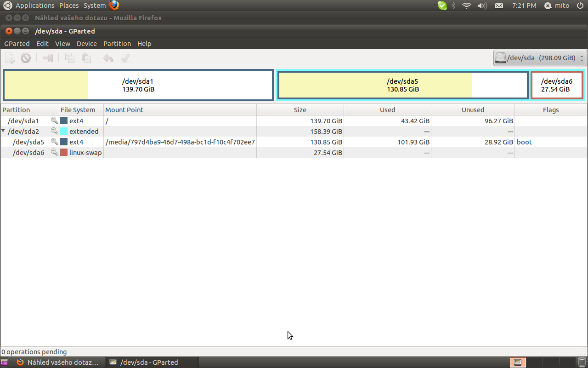Open the Applications menu in top panel

[35, 6]
